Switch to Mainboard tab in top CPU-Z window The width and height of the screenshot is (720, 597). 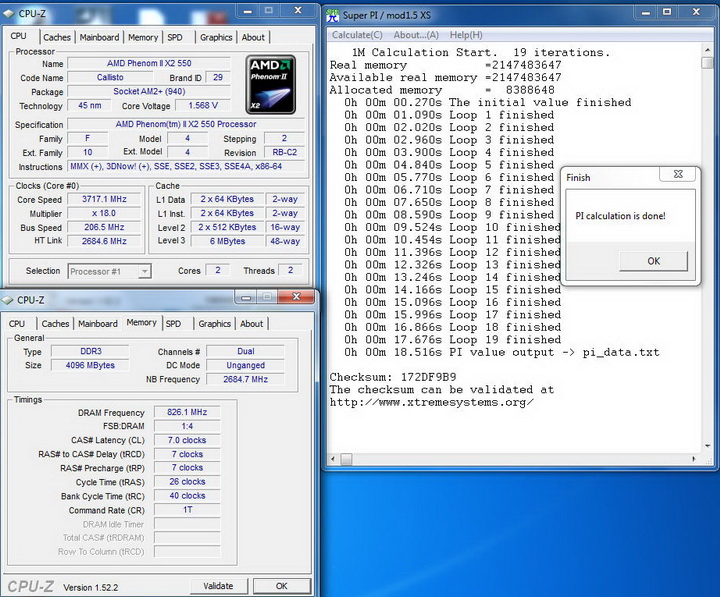tap(99, 37)
